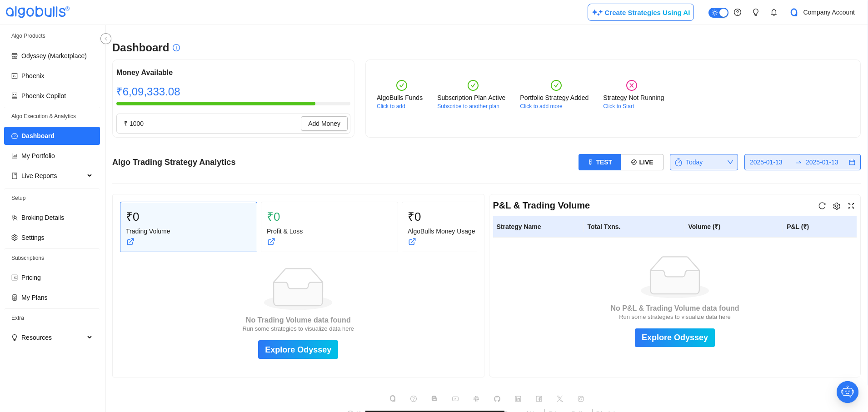868x412 pixels.
Task: Click the algobulls logo
Action: click(37, 12)
